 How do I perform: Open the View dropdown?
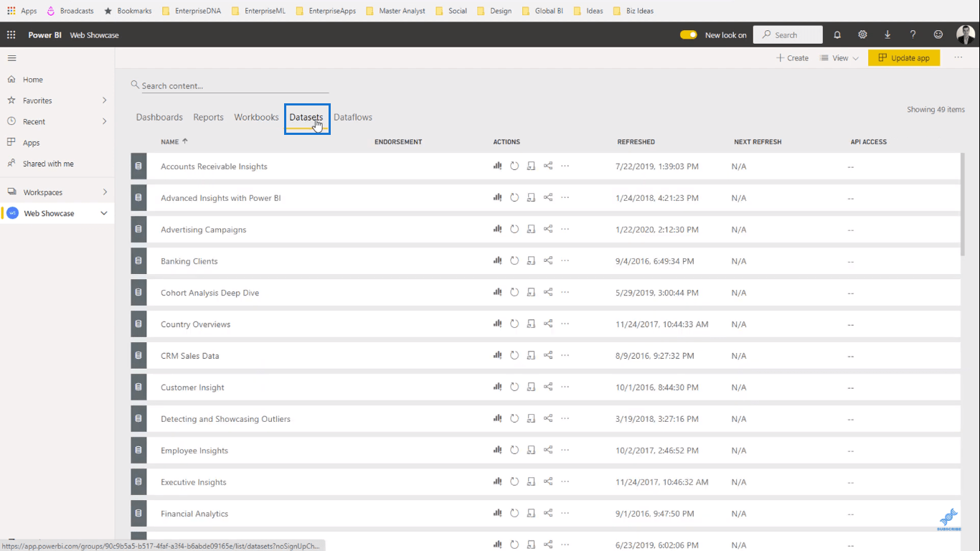tap(839, 58)
